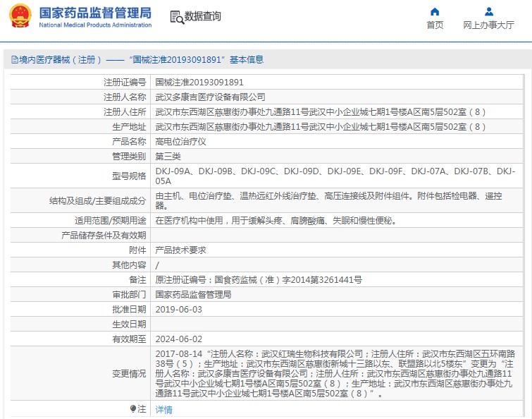
Task: Click the document icon before 境内医疗器械
Action: click(13, 60)
